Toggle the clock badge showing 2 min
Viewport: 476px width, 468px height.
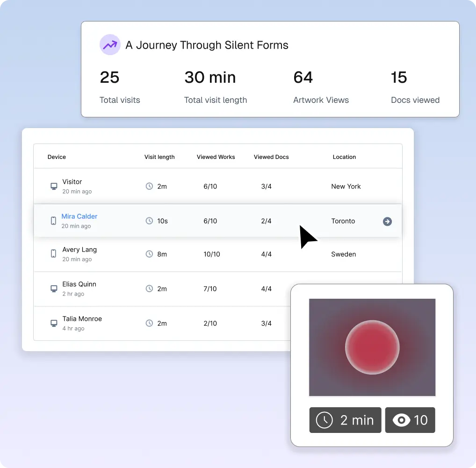(345, 420)
